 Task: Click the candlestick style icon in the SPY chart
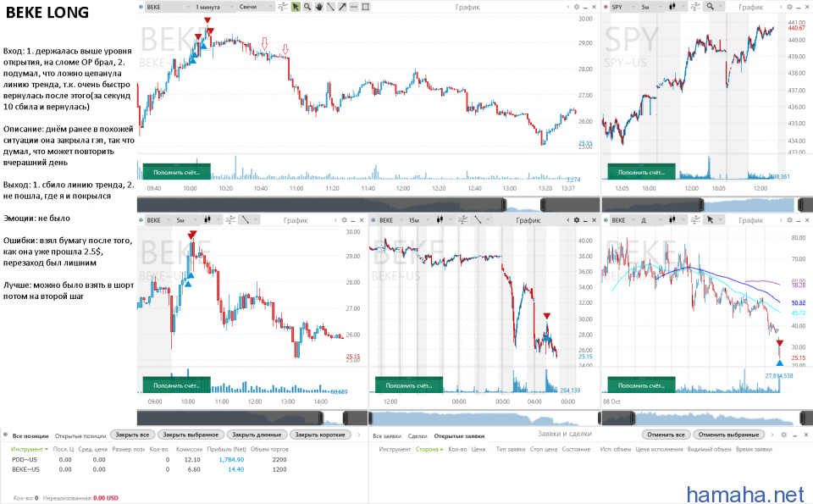673,7
